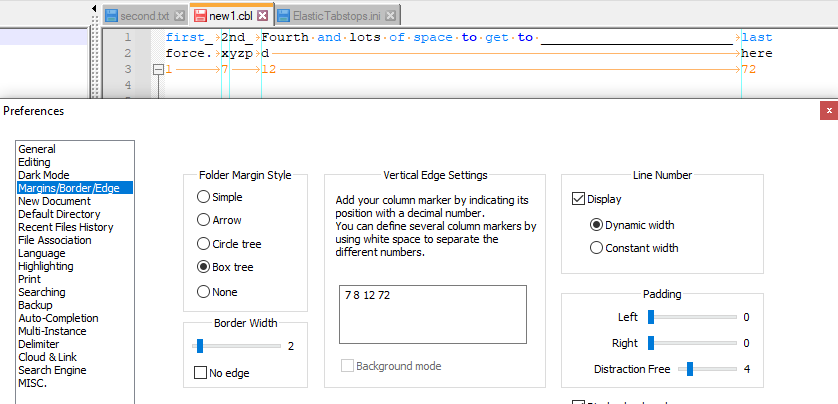
Task: Select Simple folder margin style
Action: pyautogui.click(x=204, y=197)
